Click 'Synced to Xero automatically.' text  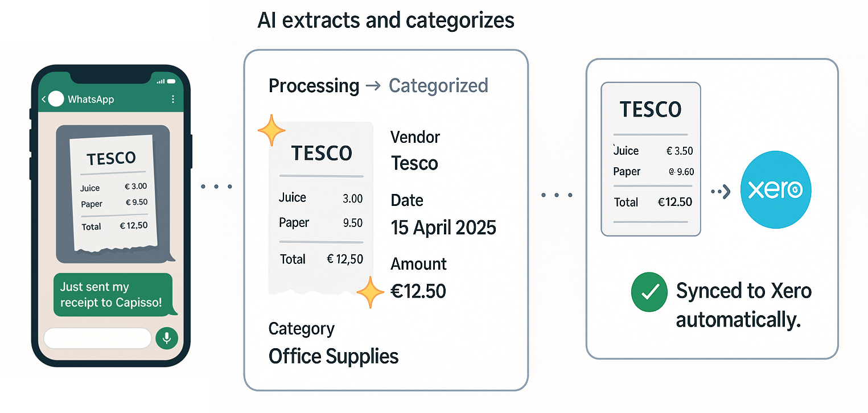pos(743,305)
